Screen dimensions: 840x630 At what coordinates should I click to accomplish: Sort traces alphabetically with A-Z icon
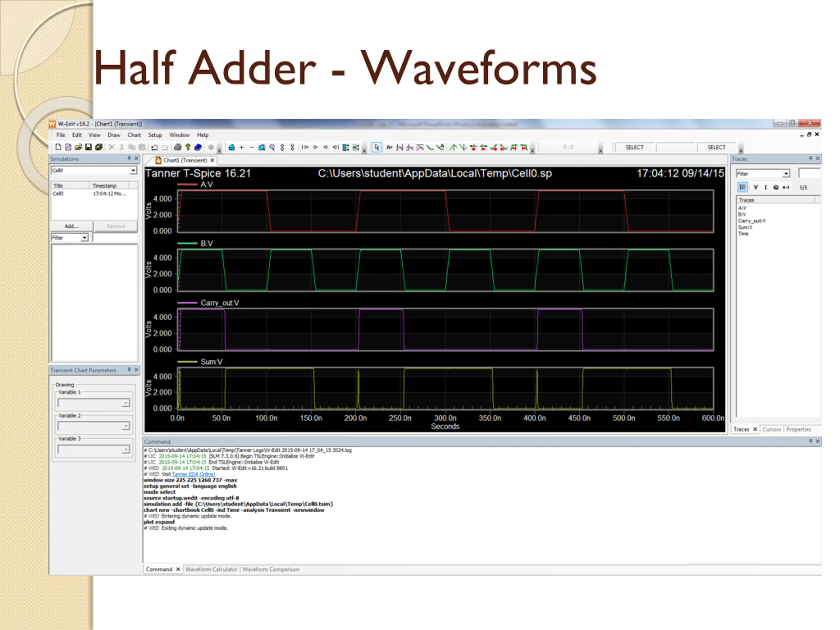786,187
